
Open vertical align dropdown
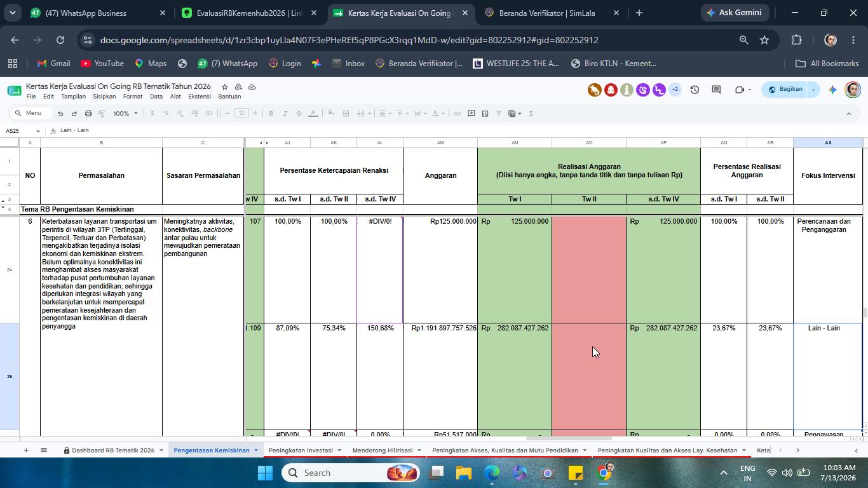tap(403, 113)
